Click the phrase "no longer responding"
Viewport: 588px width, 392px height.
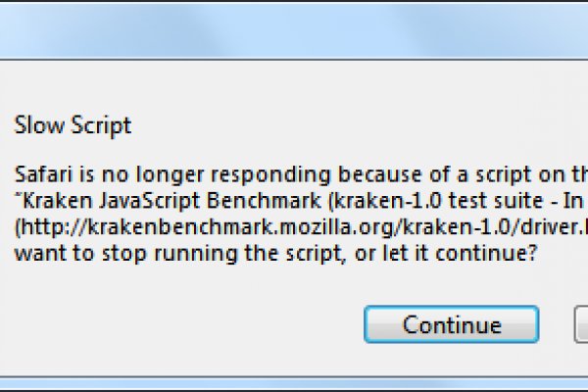point(161,176)
